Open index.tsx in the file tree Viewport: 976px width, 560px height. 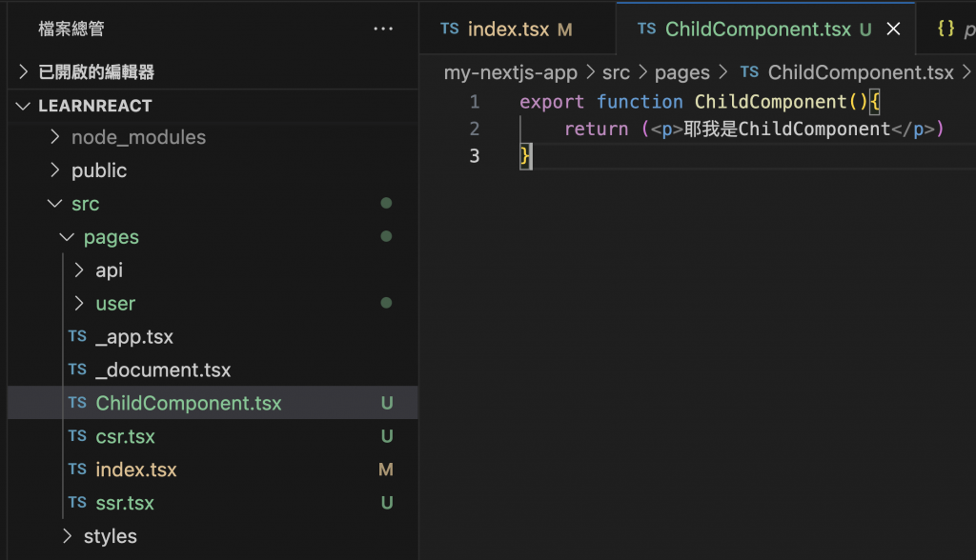(x=136, y=470)
